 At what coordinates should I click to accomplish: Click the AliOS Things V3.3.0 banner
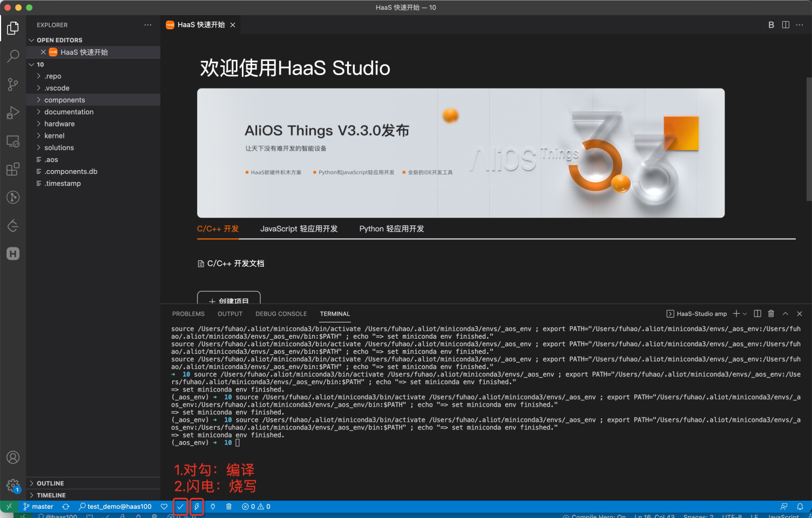point(461,153)
